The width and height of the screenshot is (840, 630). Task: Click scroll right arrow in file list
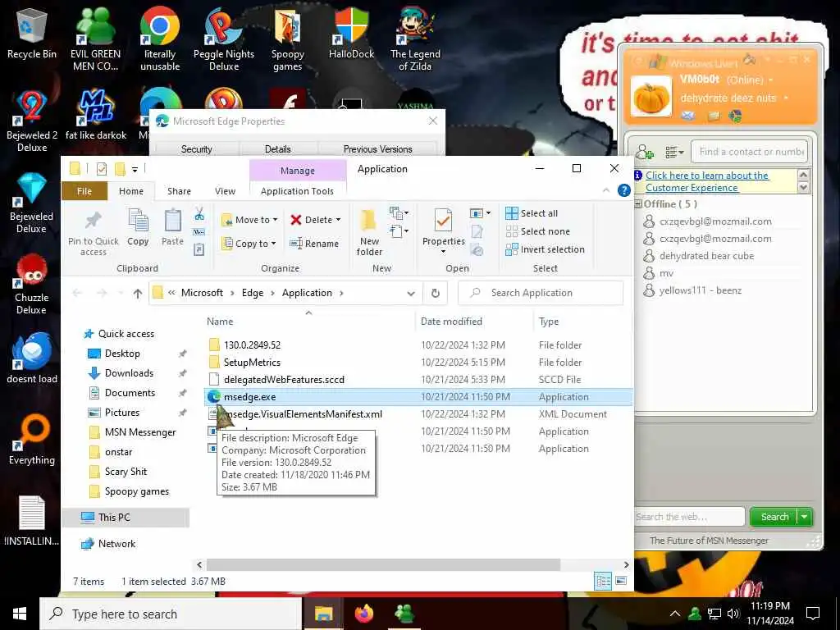626,564
